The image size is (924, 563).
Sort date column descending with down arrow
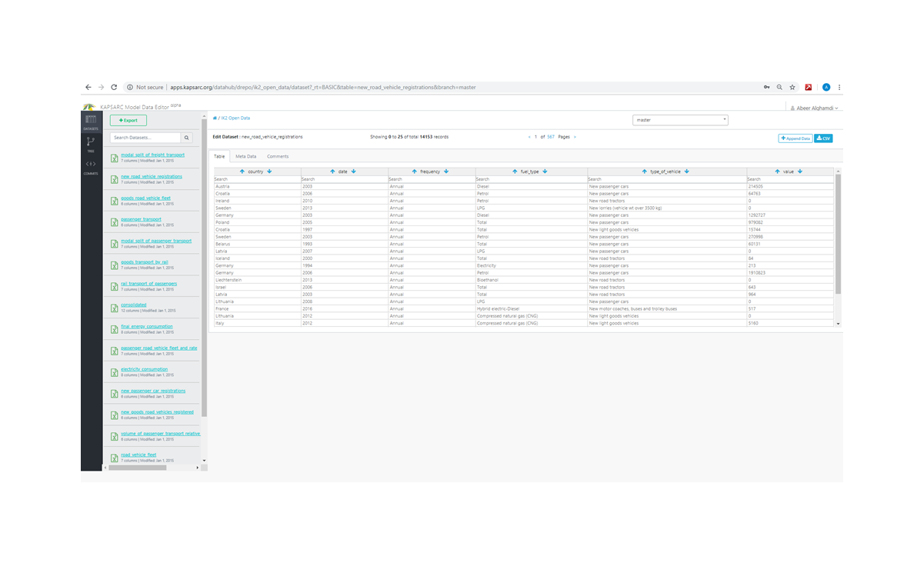click(353, 172)
